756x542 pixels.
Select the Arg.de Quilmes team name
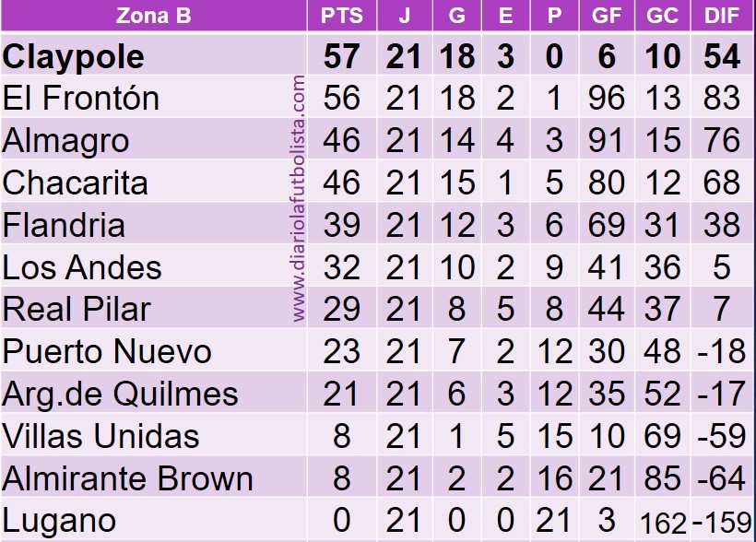click(x=120, y=394)
